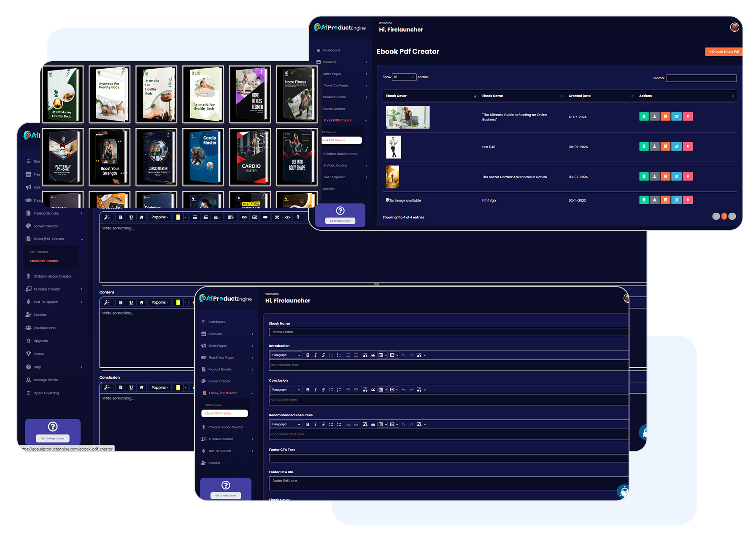Click the undo arrow in Recommended Resources toolbar
This screenshot has width=756, height=539.
404,424
